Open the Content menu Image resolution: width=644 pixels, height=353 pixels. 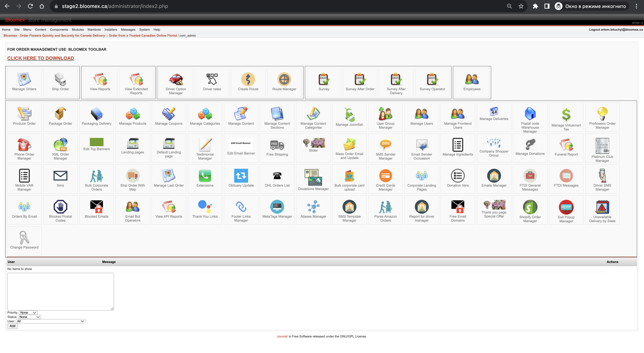41,30
